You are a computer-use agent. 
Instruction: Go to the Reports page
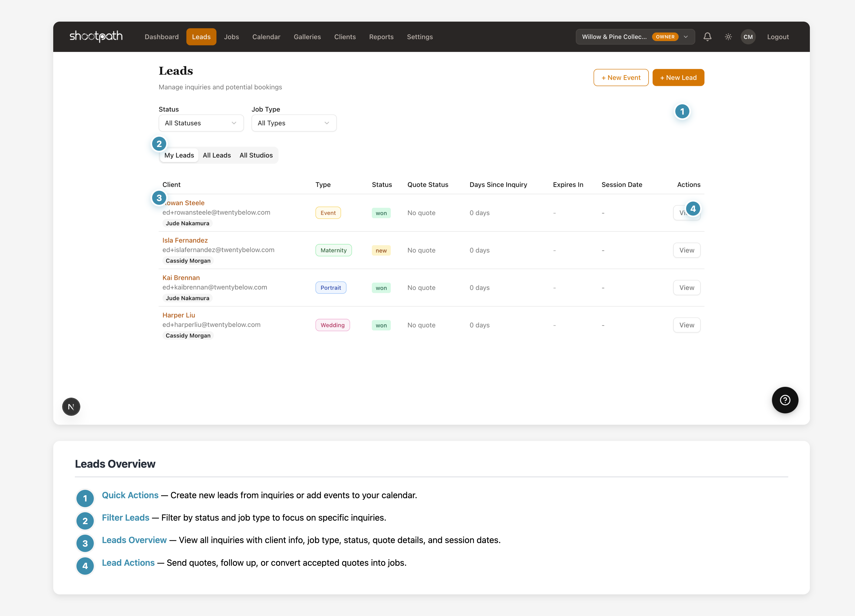pyautogui.click(x=381, y=36)
